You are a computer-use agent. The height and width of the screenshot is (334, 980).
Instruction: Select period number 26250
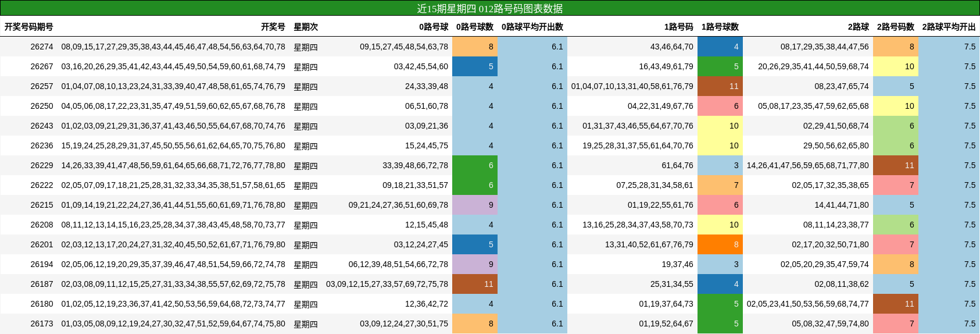click(42, 106)
